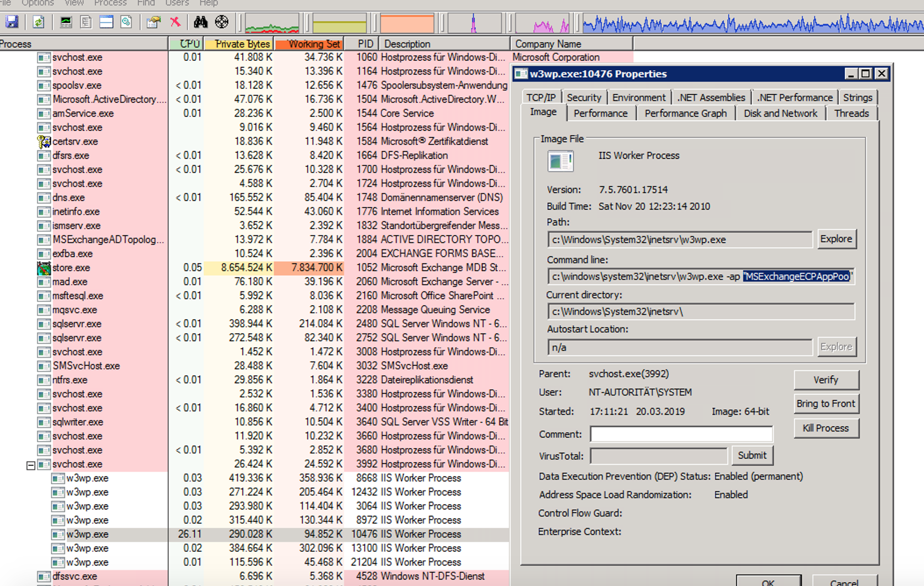Sort by the PID column header
Screen dimensions: 924x586
[362, 44]
